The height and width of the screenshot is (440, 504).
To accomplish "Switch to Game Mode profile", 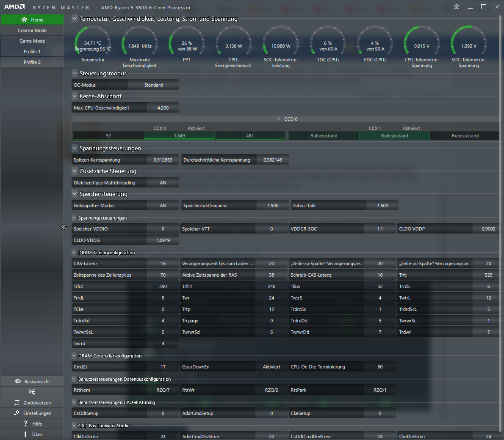I will coord(32,41).
